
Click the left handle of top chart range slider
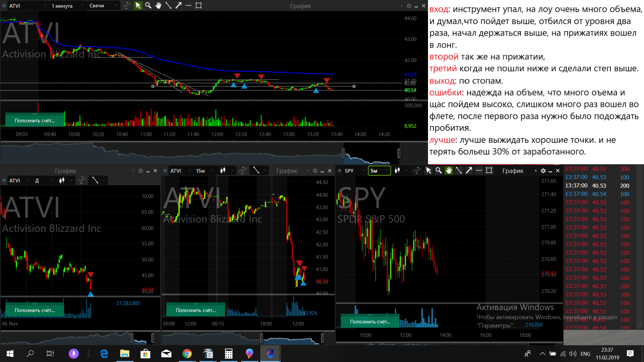pyautogui.click(x=343, y=153)
